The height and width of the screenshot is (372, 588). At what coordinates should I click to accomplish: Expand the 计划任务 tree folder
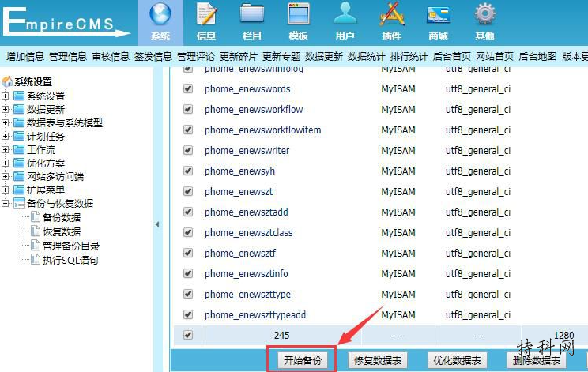5,137
